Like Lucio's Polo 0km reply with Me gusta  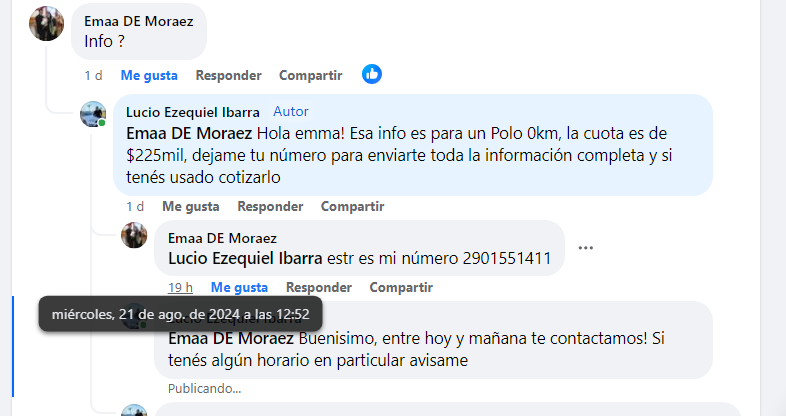pos(190,206)
